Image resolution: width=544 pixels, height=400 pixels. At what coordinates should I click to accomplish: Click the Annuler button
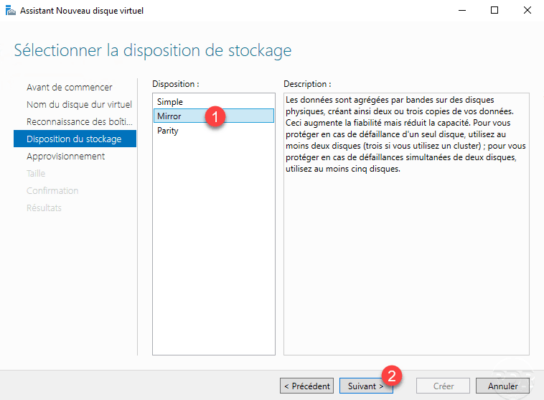click(x=502, y=386)
